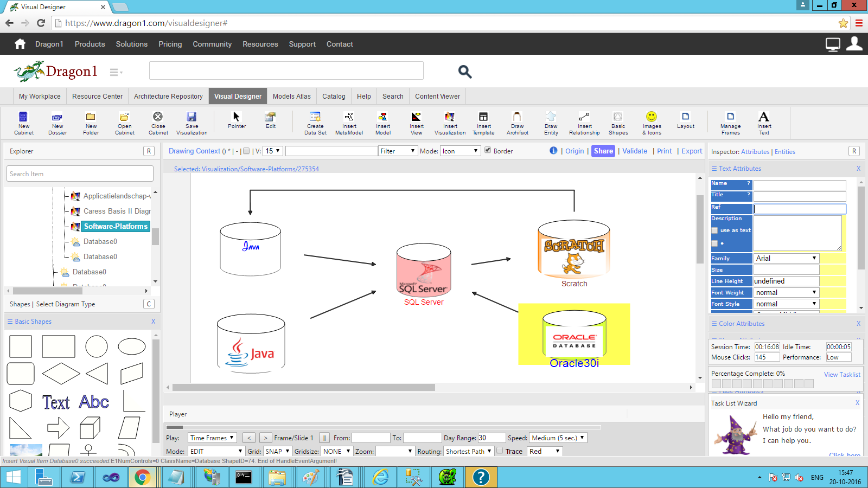Click the blue info icon near Origin
Image resolution: width=868 pixels, height=488 pixels.
553,151
